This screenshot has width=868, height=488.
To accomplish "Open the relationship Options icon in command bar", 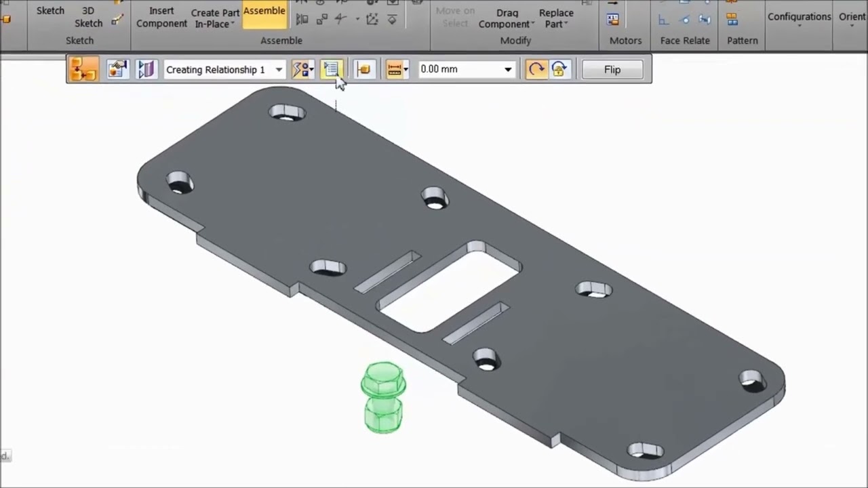I will [117, 69].
